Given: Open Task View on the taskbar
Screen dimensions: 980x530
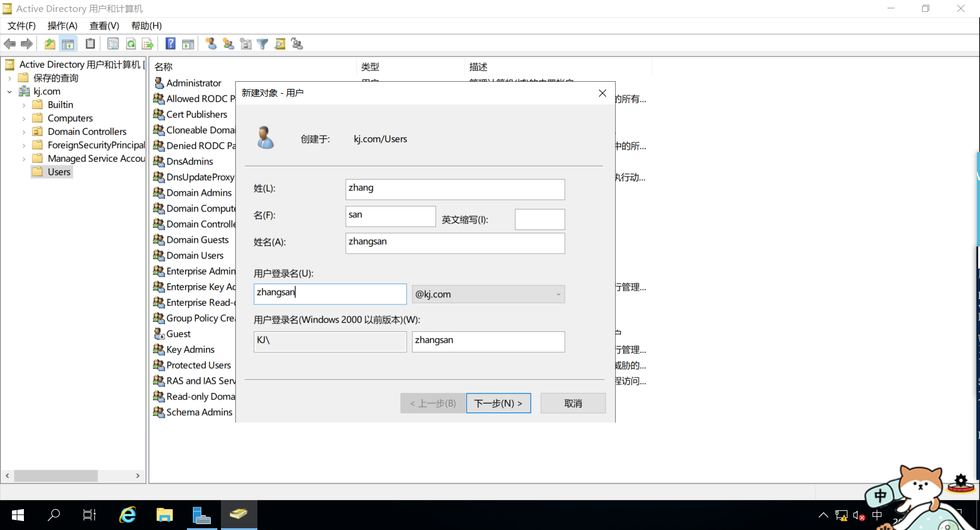Looking at the screenshot, I should click(x=90, y=514).
